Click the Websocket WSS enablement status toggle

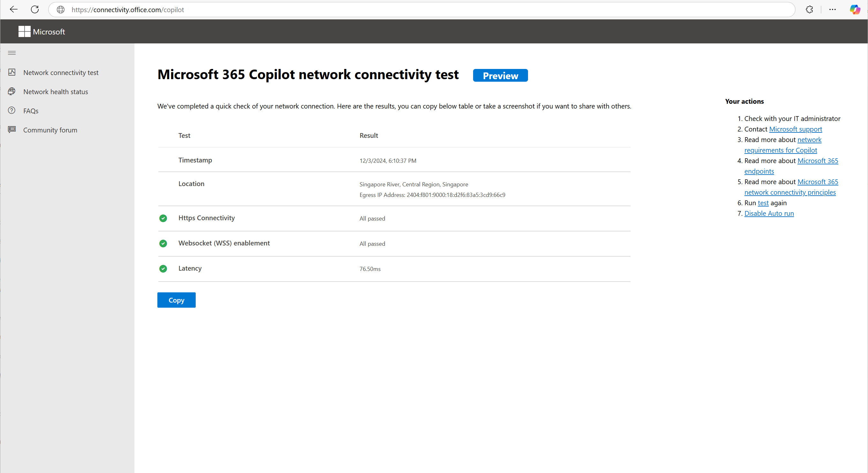click(163, 243)
